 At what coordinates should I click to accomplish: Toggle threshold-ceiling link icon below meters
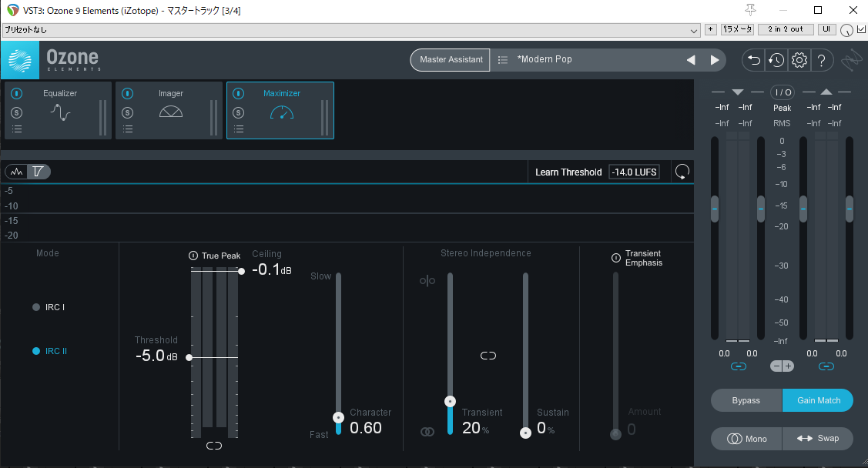tap(214, 446)
